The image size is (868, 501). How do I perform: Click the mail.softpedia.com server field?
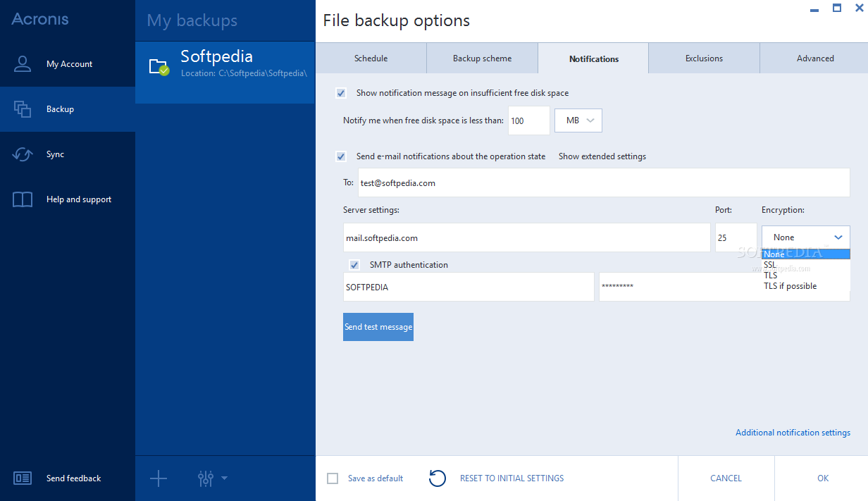[526, 238]
